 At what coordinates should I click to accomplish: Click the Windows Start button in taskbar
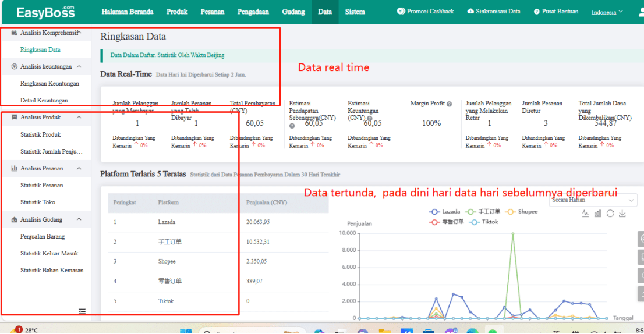[186, 331]
